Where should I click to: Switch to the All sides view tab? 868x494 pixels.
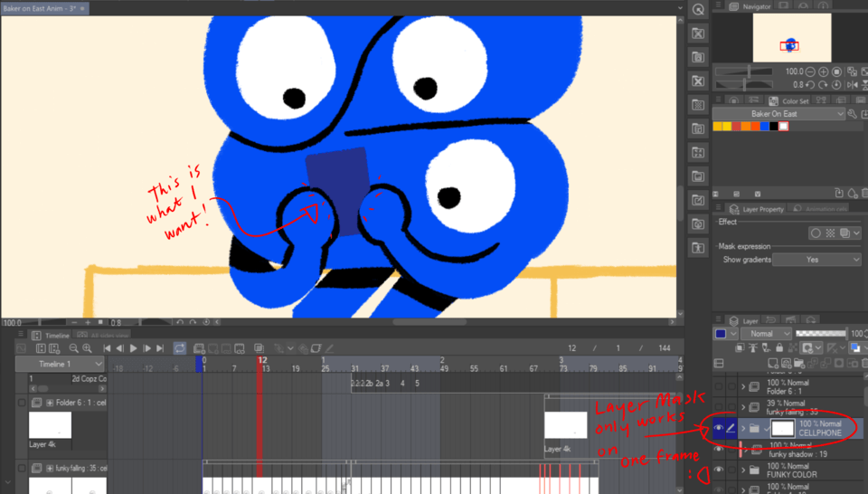(x=103, y=335)
